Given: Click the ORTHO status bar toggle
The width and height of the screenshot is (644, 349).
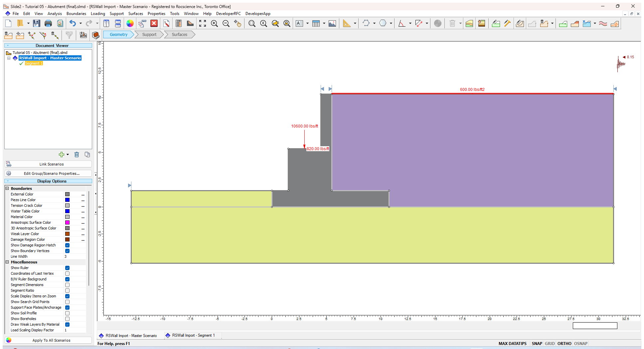Looking at the screenshot, I should coord(564,344).
